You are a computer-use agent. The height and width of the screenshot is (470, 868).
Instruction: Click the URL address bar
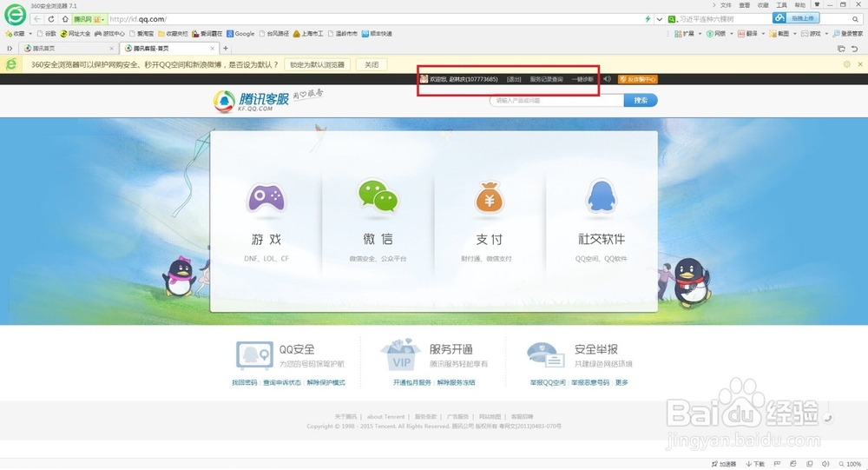pos(375,19)
